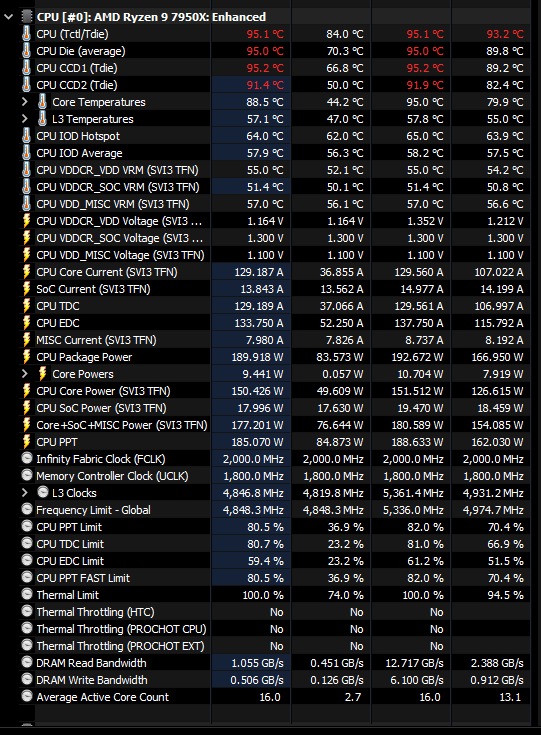Click clock icon beside Infinity Fabric Clock (FCLK)
Viewport: 541px width, 735px height.
pyautogui.click(x=27, y=458)
